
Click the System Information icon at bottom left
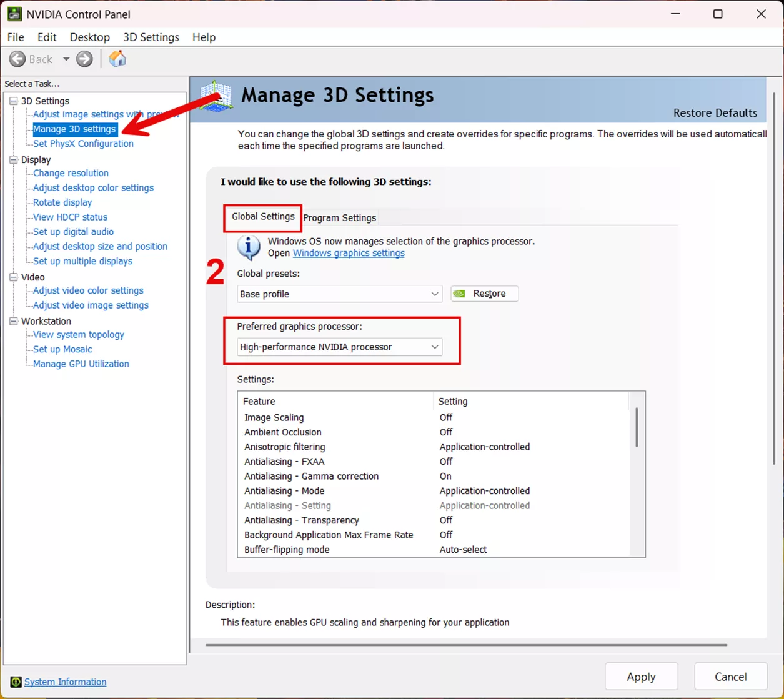point(16,682)
